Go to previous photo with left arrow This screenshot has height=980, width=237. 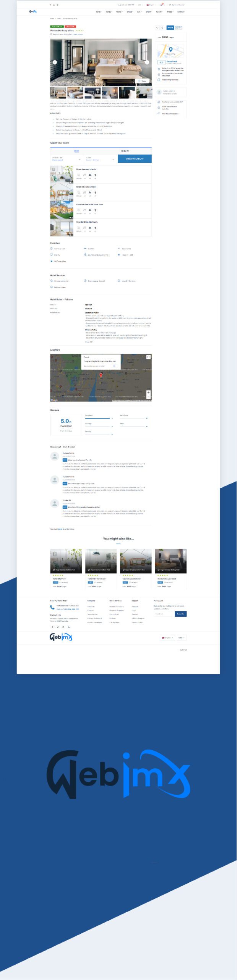(x=55, y=62)
